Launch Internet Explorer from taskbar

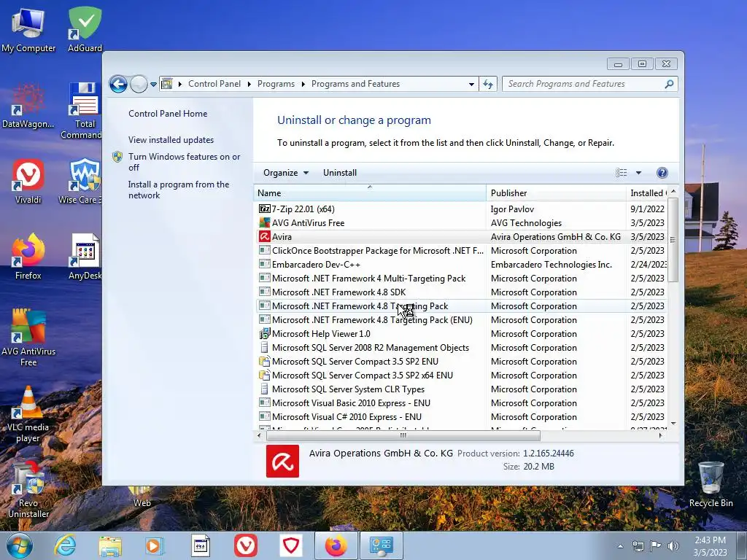pos(65,545)
